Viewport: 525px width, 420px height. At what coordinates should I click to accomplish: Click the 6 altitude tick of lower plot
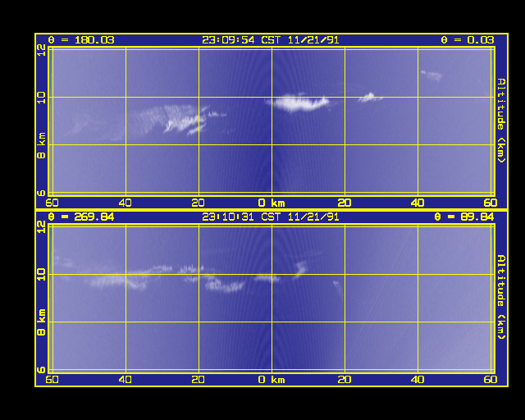[41, 370]
